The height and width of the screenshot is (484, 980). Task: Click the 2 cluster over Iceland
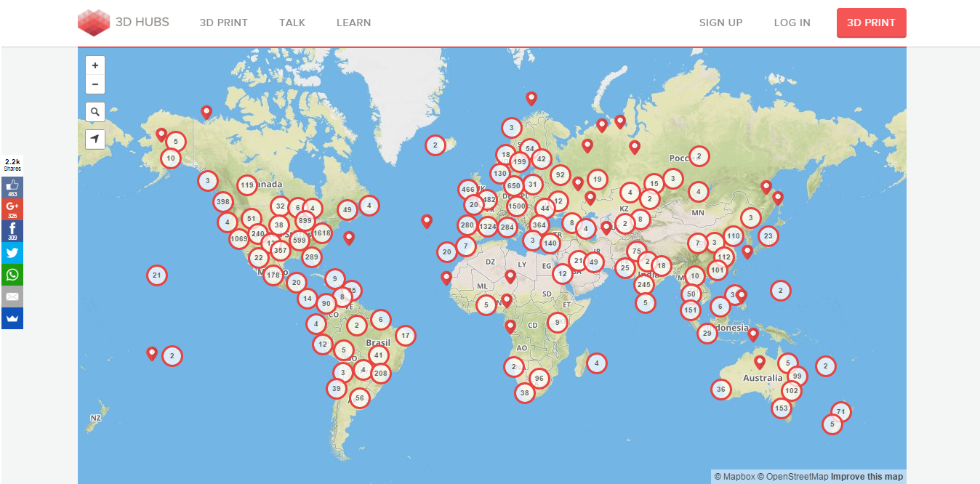[435, 145]
